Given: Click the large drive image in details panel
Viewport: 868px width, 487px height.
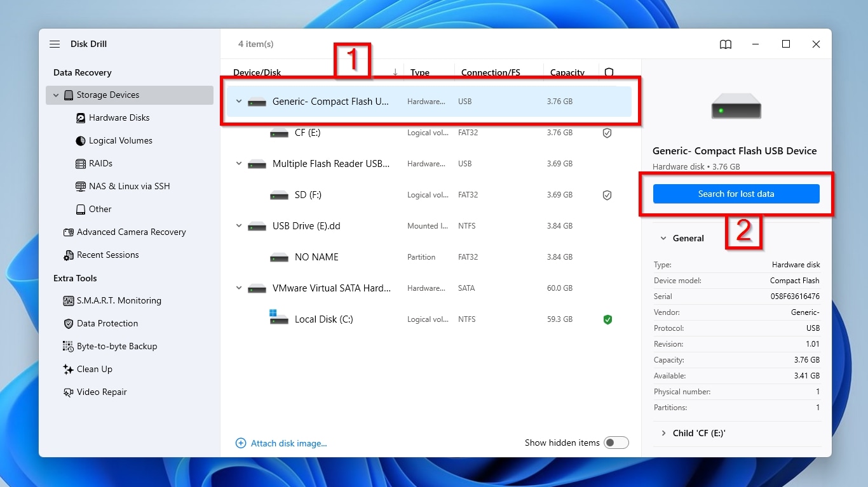Looking at the screenshot, I should click(736, 106).
